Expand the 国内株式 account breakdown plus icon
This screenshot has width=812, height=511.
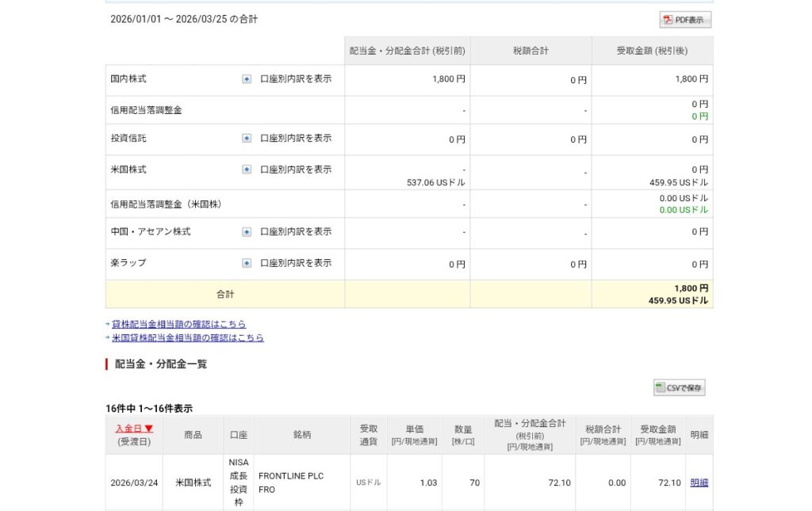[247, 79]
